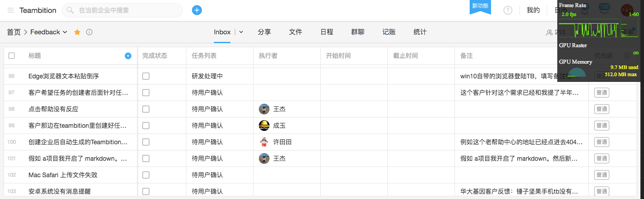This screenshot has width=644, height=199.
Task: Focus the 在当前企业中搜索 search box
Action: pos(122,10)
